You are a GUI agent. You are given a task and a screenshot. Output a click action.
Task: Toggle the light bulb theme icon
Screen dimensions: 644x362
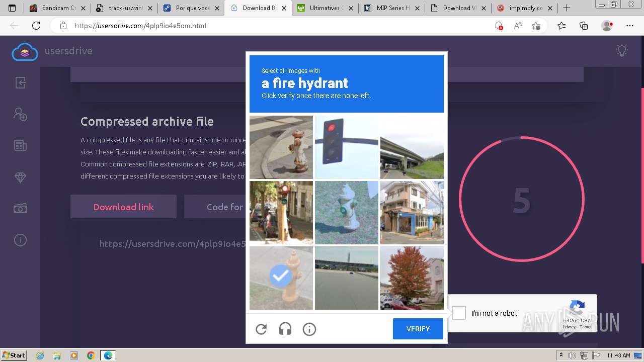622,51
